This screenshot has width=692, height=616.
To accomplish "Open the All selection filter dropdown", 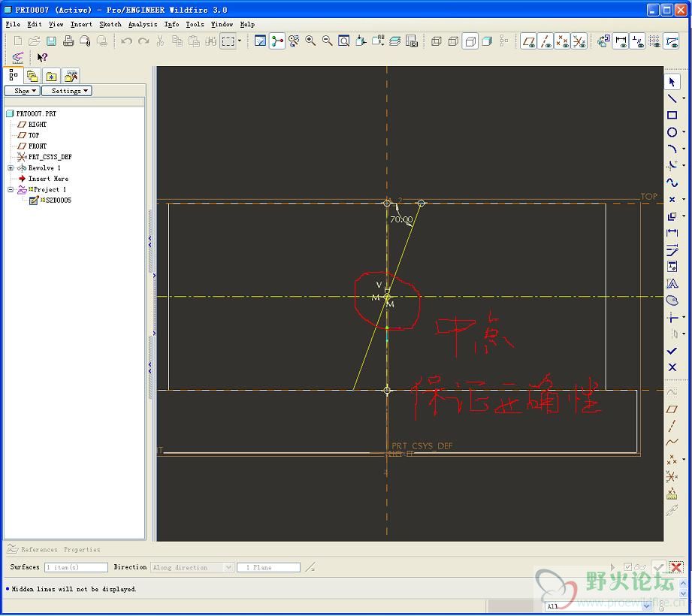I will (597, 606).
